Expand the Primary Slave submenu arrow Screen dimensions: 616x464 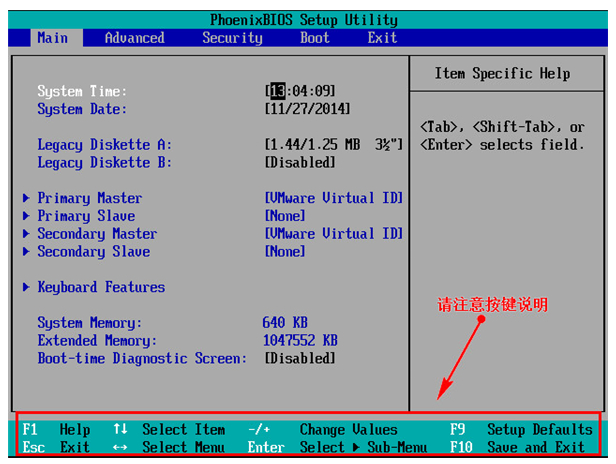tap(26, 216)
